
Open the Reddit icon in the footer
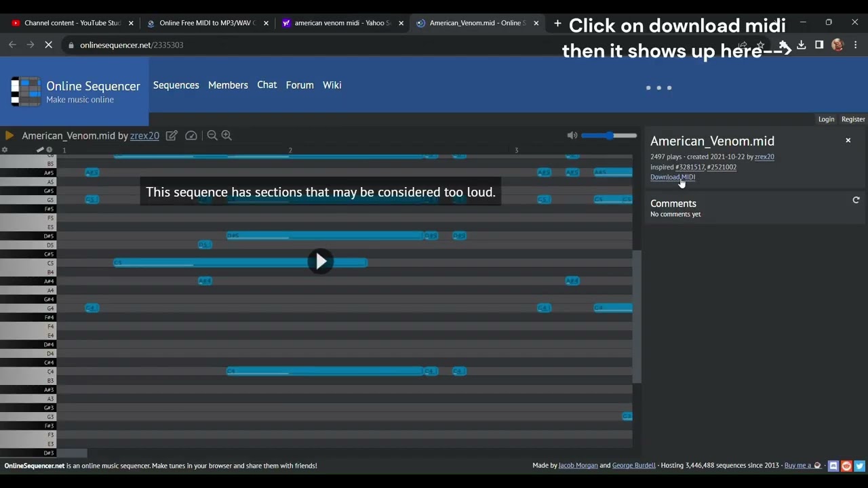pos(846,466)
